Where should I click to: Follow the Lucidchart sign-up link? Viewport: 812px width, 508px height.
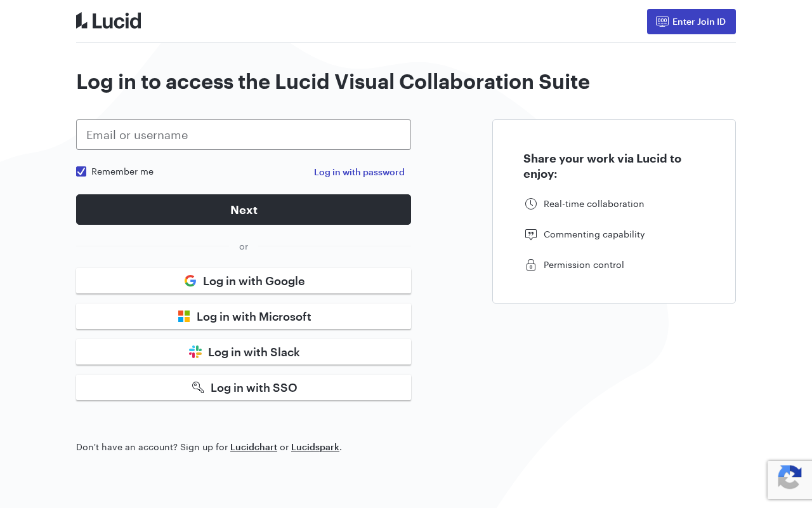254,447
